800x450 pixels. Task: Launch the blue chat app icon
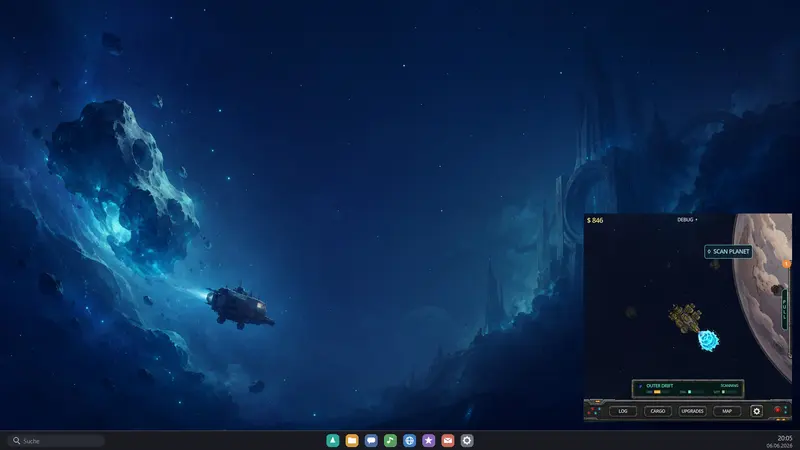pyautogui.click(x=371, y=440)
